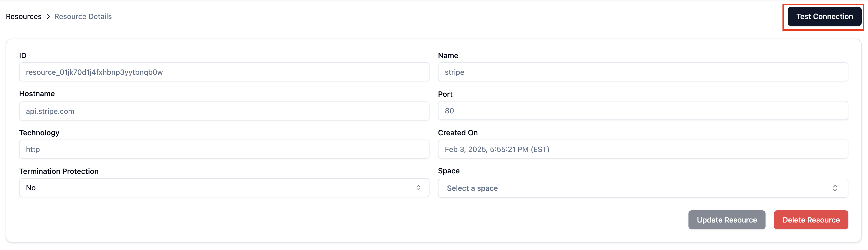Select the Name field showing stripe

pos(643,72)
